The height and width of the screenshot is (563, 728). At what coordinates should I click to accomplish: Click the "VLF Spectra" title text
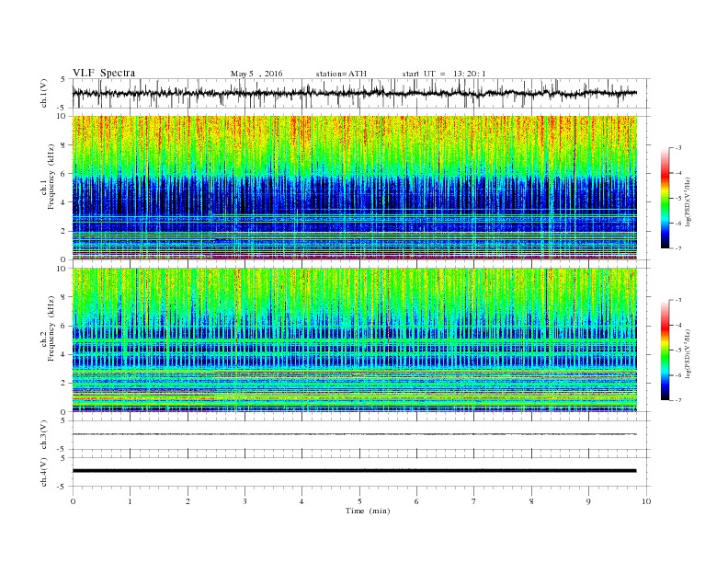point(104,73)
